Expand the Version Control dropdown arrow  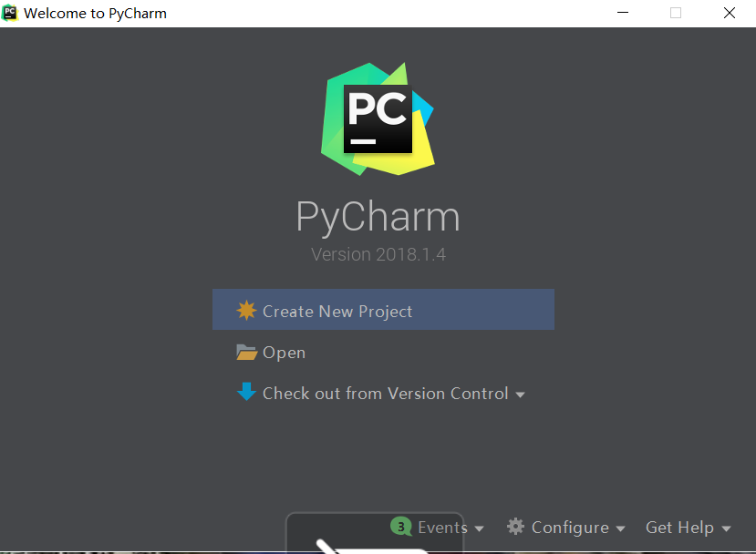click(520, 395)
